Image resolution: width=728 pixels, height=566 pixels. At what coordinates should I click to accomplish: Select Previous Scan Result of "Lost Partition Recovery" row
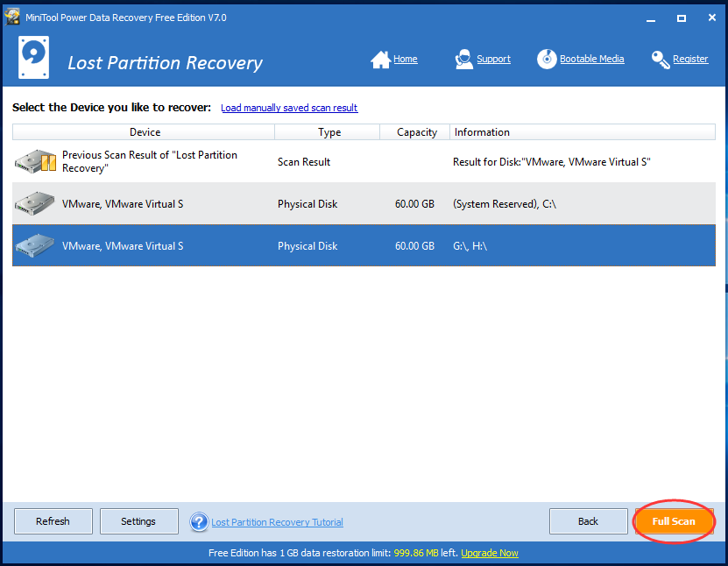tap(364, 161)
